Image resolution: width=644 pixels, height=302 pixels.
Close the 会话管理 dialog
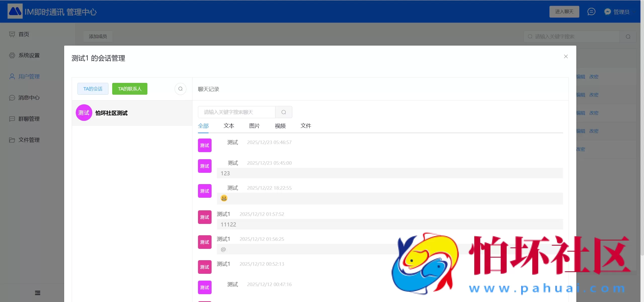566,57
